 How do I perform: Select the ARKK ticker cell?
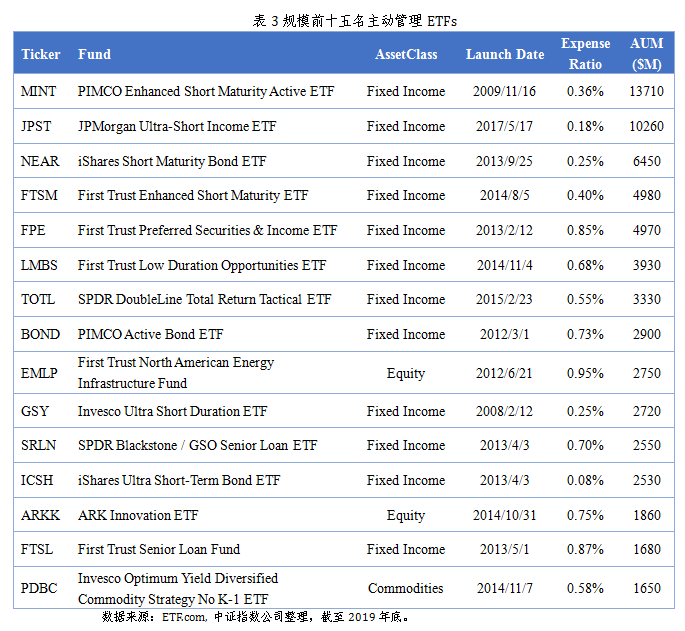[x=40, y=515]
